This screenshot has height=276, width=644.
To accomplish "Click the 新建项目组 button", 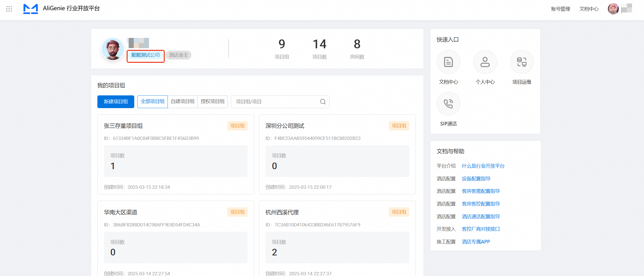I will tap(116, 102).
